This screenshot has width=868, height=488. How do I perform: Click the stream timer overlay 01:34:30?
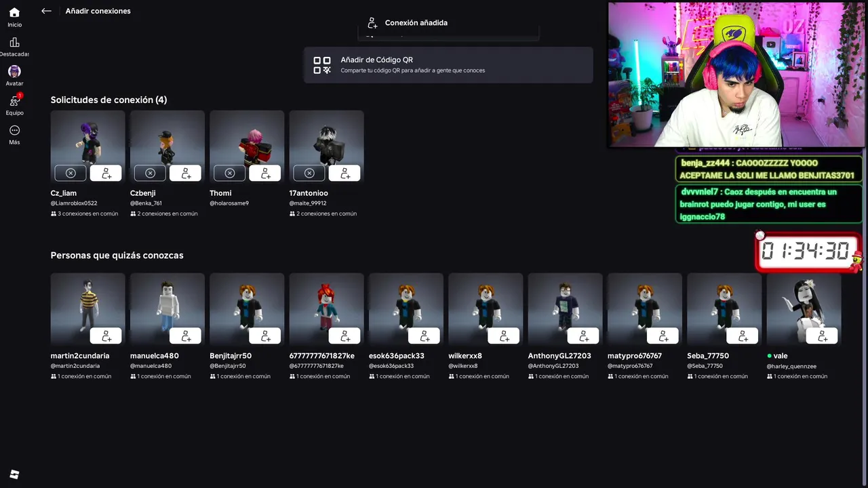pos(809,251)
